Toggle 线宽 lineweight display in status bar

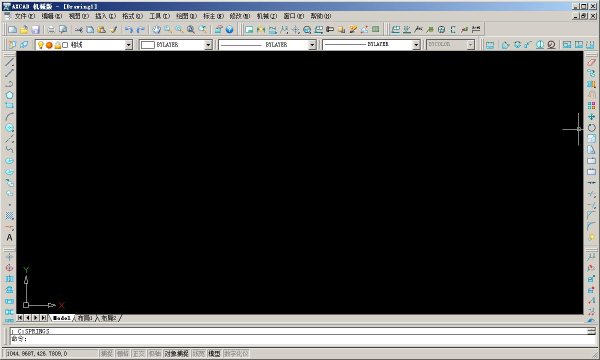point(199,354)
